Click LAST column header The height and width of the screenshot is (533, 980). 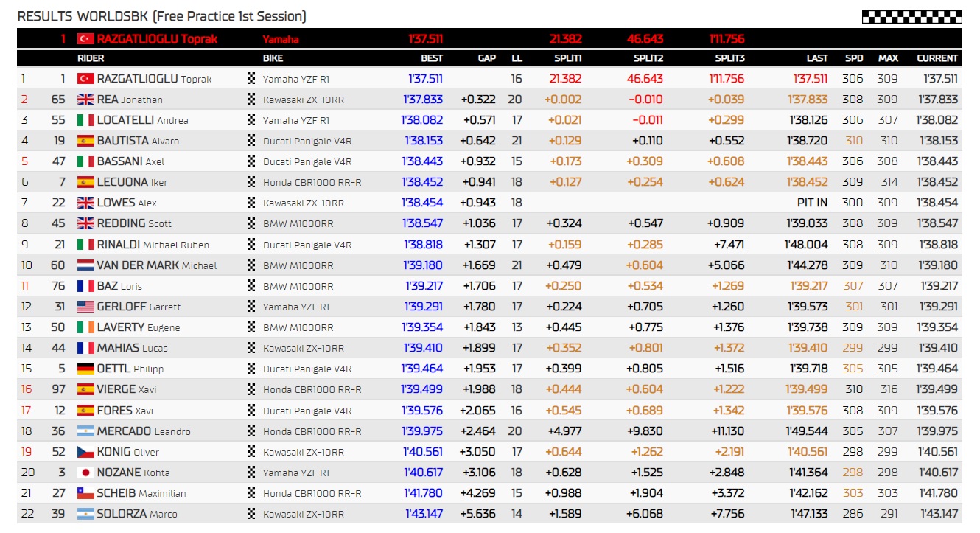[x=817, y=58]
